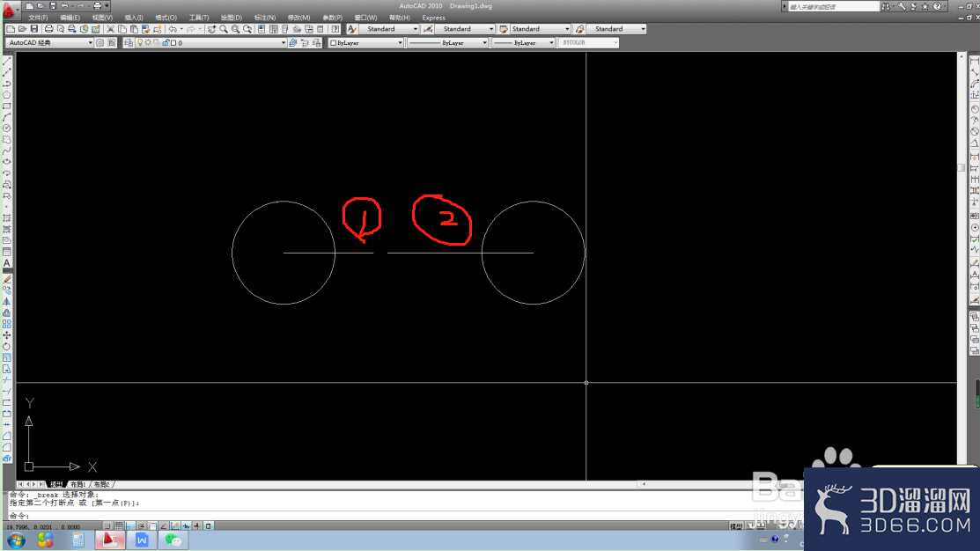Click the Cut (scissors) icon
The height and width of the screenshot is (551, 980).
pos(111,29)
